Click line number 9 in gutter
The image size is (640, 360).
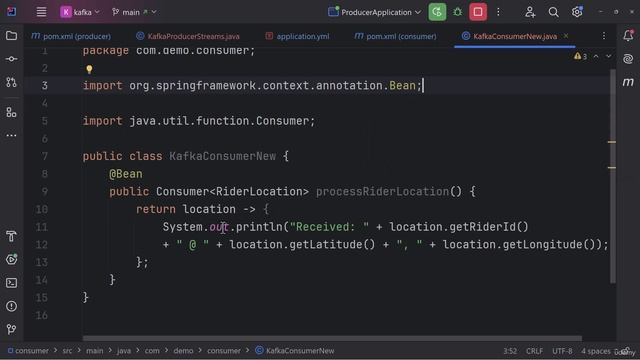tap(44, 191)
